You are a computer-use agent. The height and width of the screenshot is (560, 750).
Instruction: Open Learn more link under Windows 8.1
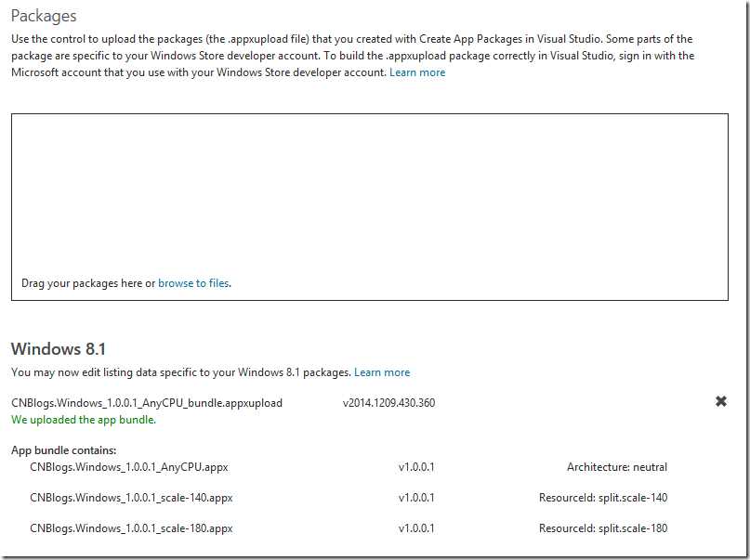(x=382, y=372)
